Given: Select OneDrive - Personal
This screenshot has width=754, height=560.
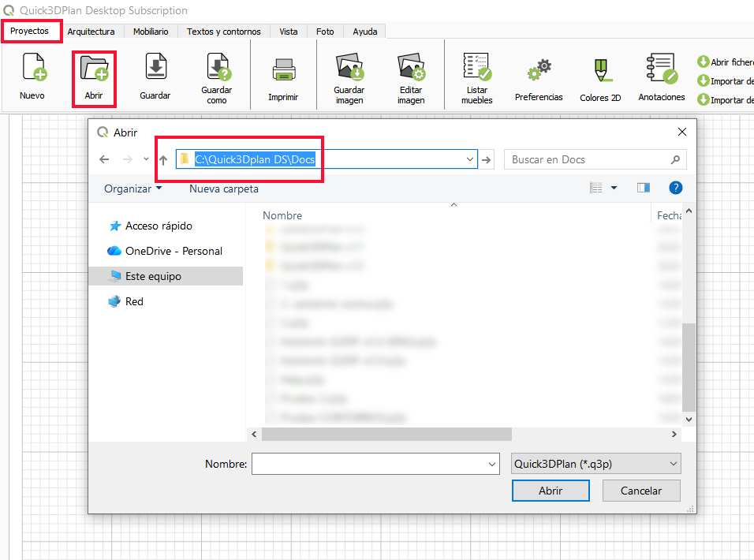Looking at the screenshot, I should [x=166, y=251].
